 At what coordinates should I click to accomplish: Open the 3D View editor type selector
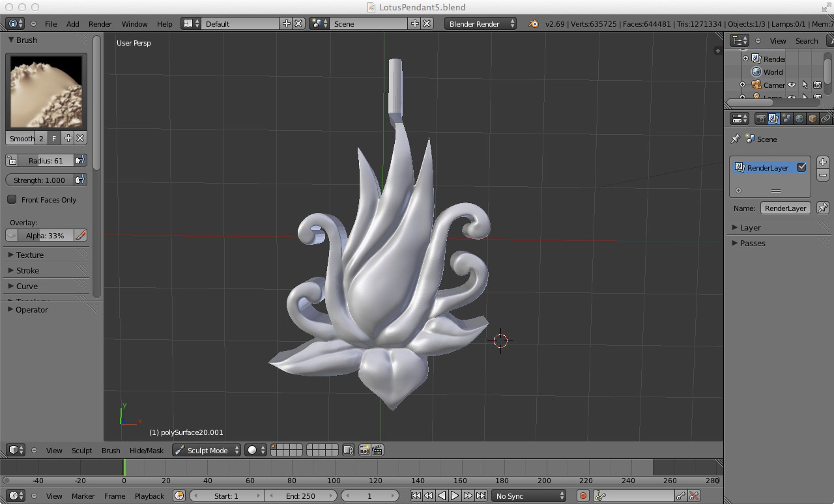click(16, 450)
